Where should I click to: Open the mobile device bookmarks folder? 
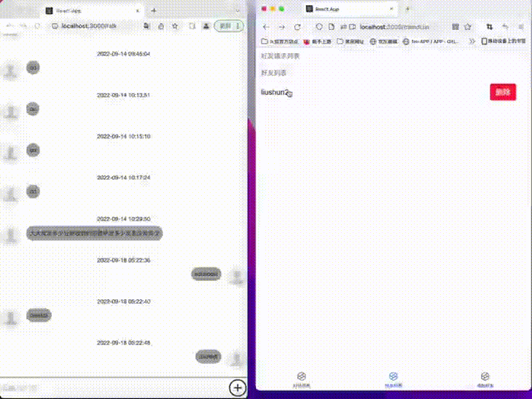(x=504, y=42)
